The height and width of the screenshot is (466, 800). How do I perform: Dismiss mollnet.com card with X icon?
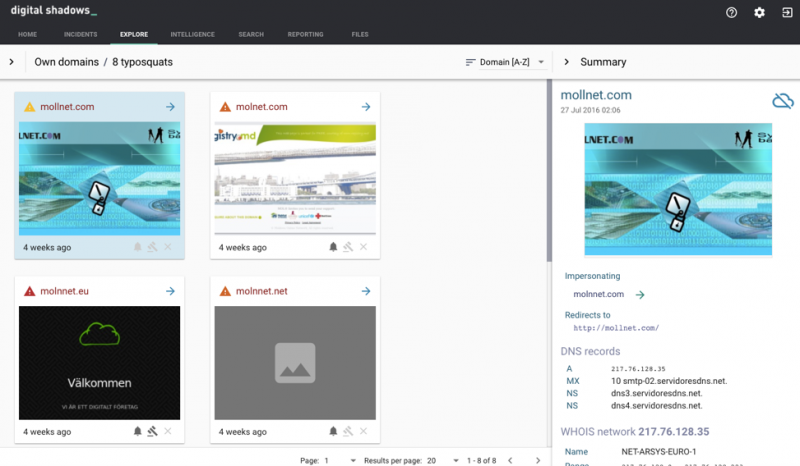pyautogui.click(x=168, y=247)
